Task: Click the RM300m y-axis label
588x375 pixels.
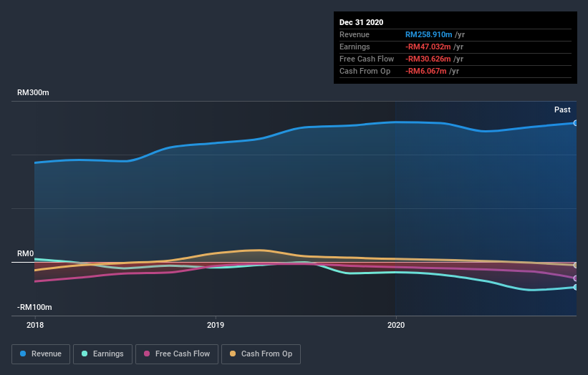Action: [x=33, y=92]
